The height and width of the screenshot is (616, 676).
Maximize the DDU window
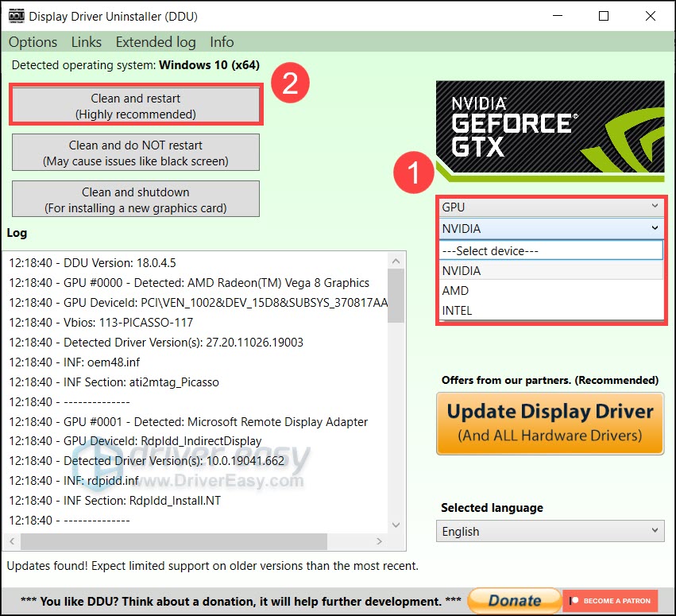pyautogui.click(x=604, y=16)
